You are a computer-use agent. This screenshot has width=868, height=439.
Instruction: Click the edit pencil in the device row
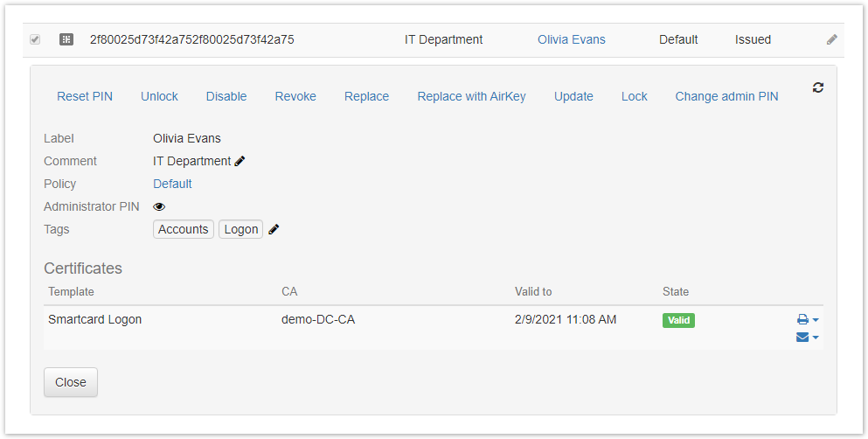pos(832,39)
